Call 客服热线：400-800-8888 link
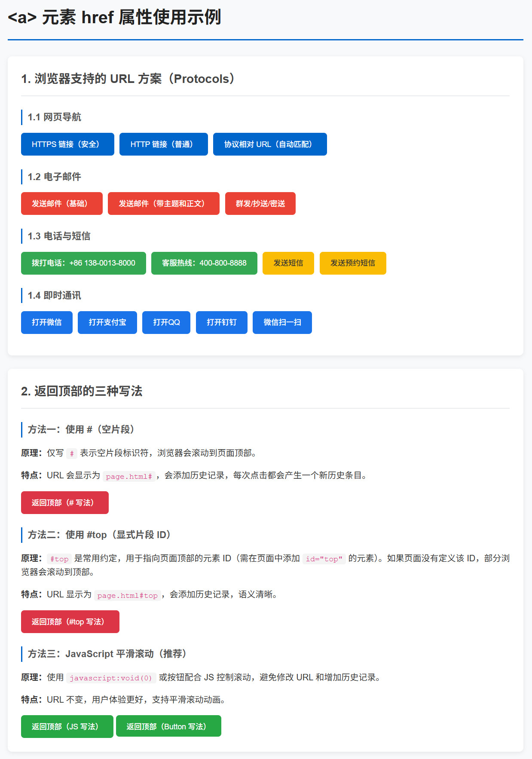 [x=204, y=263]
